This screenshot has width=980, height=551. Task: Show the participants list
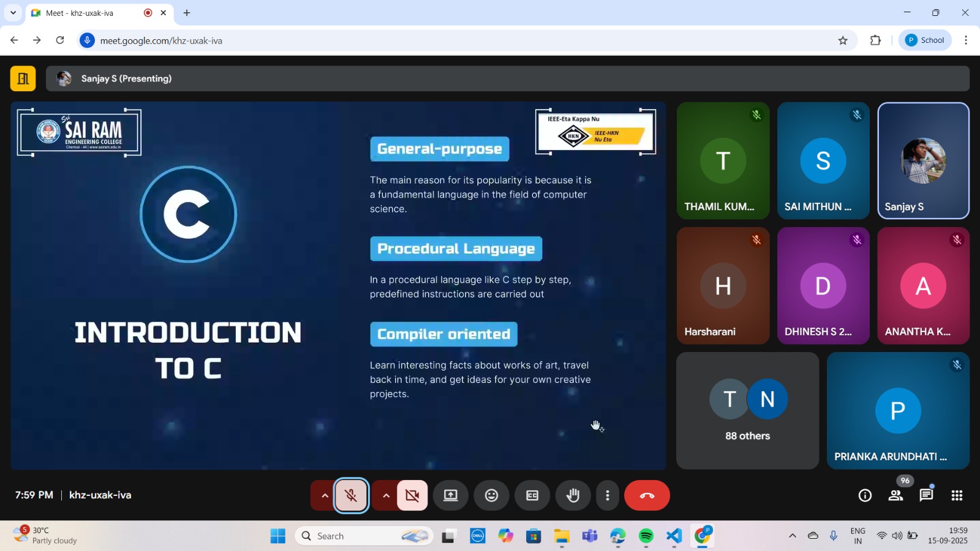point(895,495)
